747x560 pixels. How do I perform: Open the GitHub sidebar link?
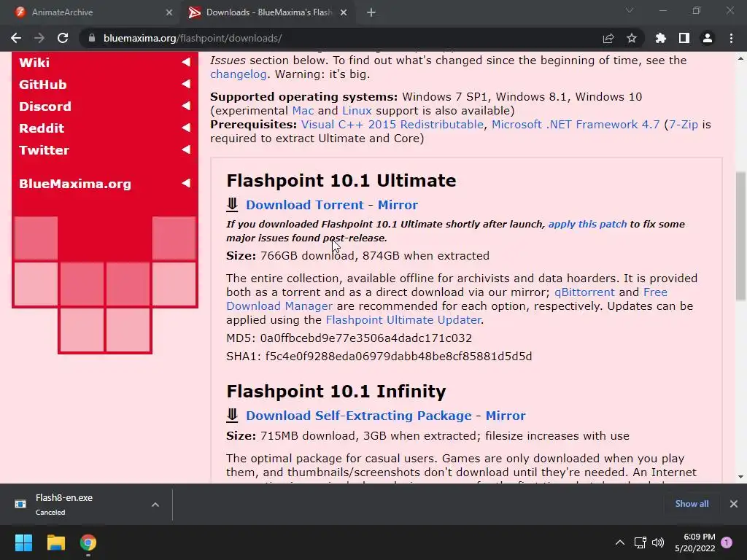(43, 85)
